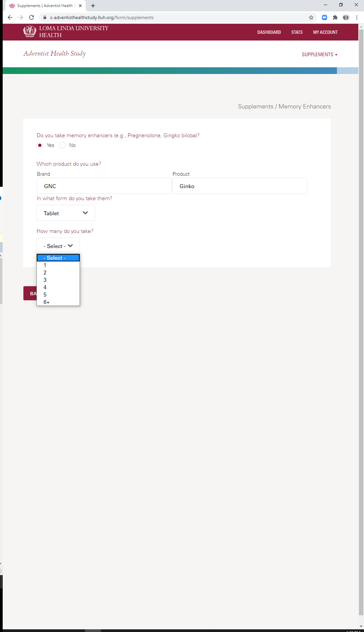The width and height of the screenshot is (364, 632).
Task: Open My Account link
Action: click(x=325, y=32)
